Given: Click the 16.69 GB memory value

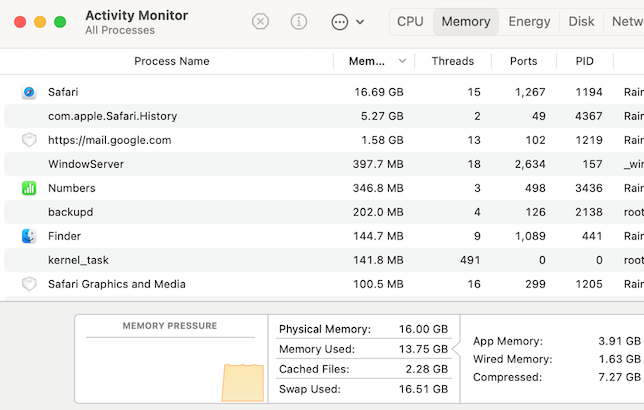Looking at the screenshot, I should pos(379,92).
